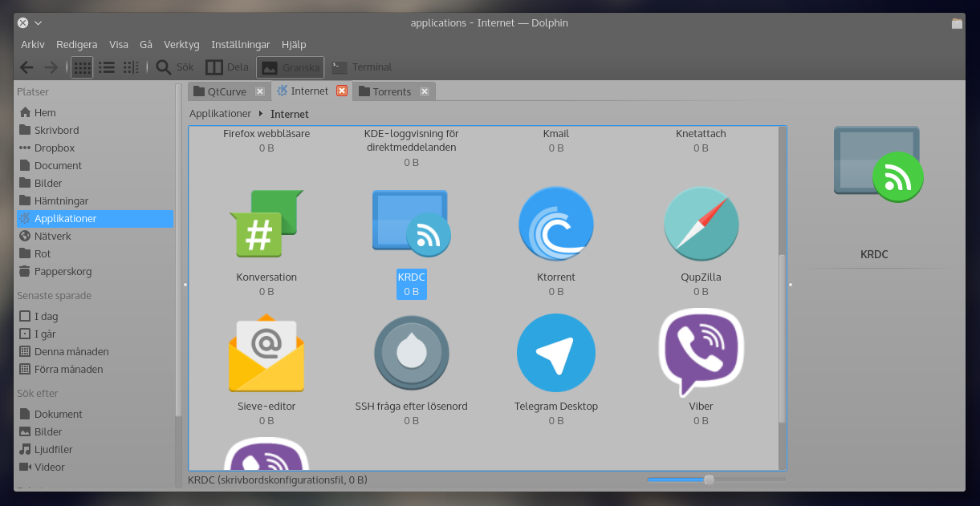The height and width of the screenshot is (506, 980).
Task: Select Applikationer in the sidebar
Action: (x=95, y=219)
